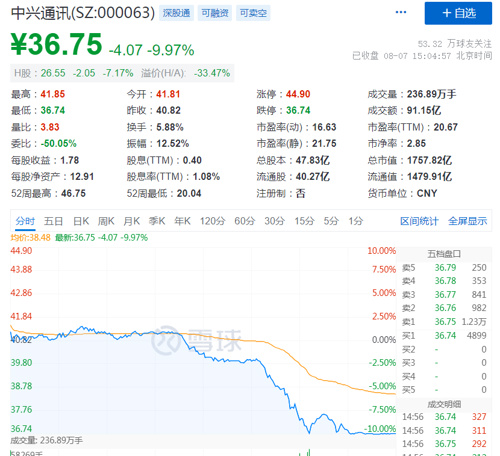Click the 成交量 236.89万手 value at top
500x456 pixels.
(x=431, y=94)
